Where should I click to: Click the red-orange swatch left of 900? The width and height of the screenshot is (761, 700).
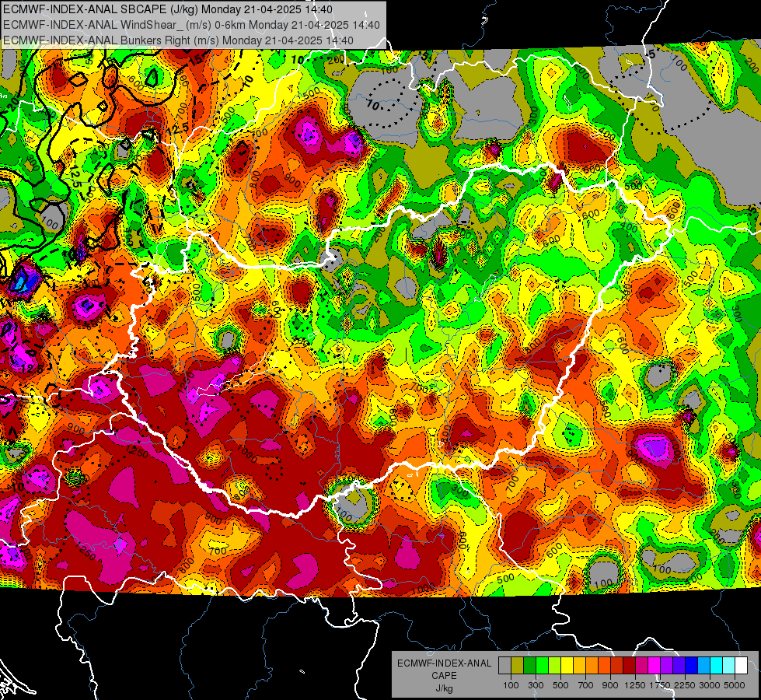coord(604,665)
